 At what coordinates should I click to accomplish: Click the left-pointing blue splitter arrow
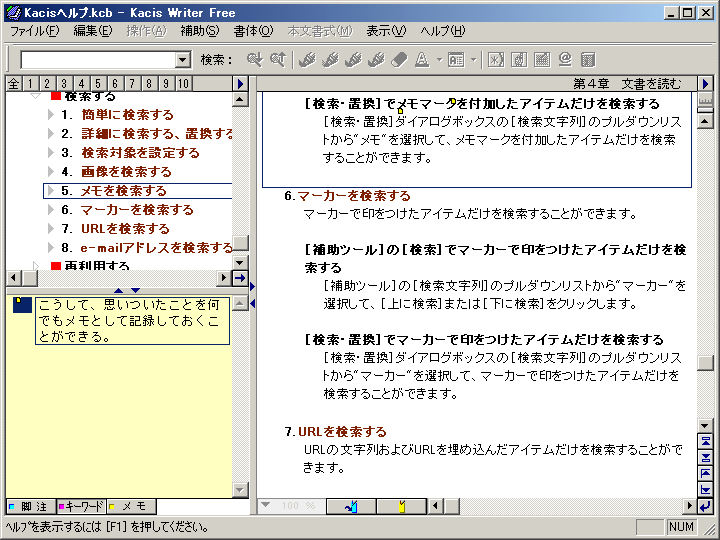click(253, 304)
